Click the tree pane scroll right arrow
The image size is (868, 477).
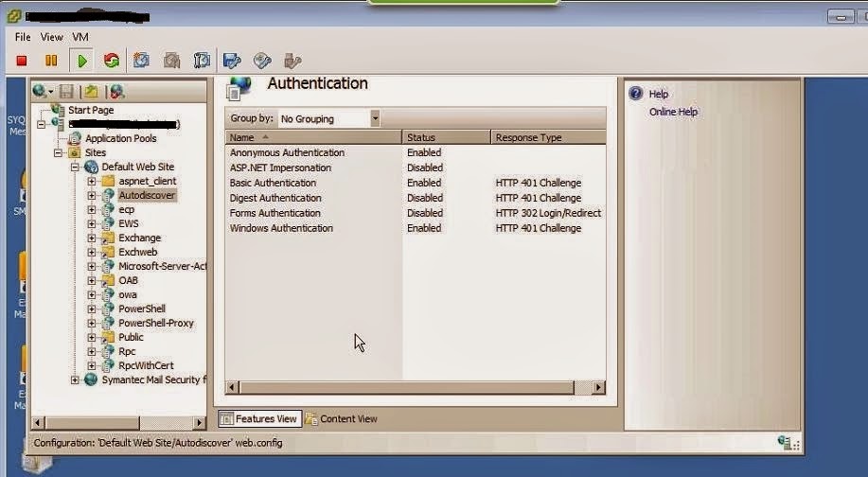pos(200,423)
